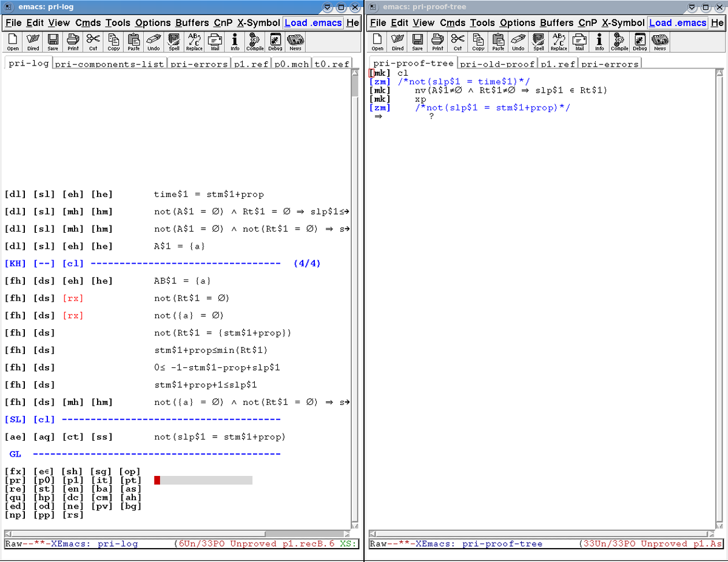Click the [p0] command button

click(44, 480)
